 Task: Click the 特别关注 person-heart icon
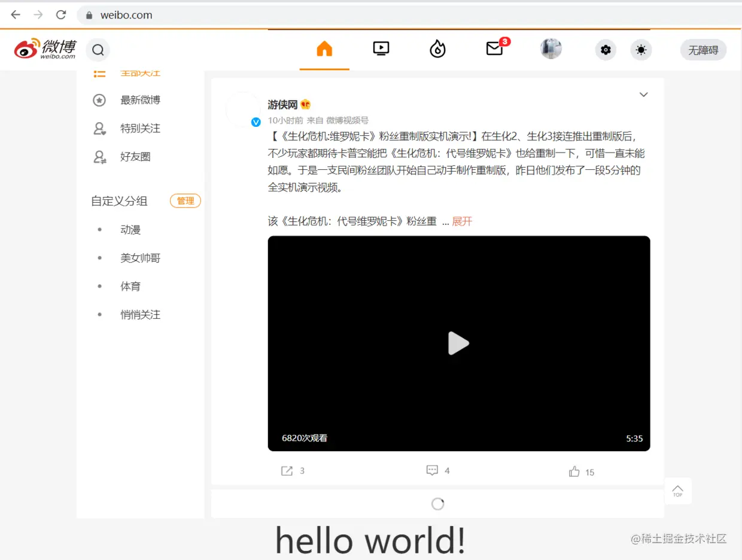(x=99, y=129)
